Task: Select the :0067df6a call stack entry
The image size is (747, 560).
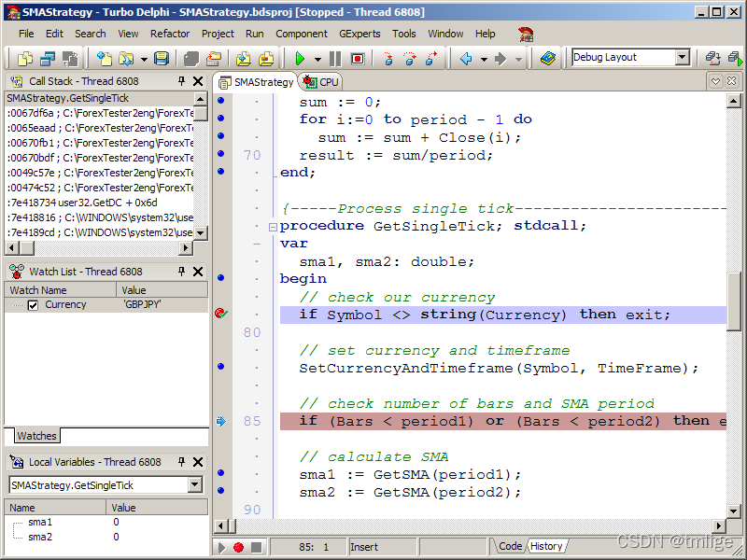Action: (x=101, y=113)
